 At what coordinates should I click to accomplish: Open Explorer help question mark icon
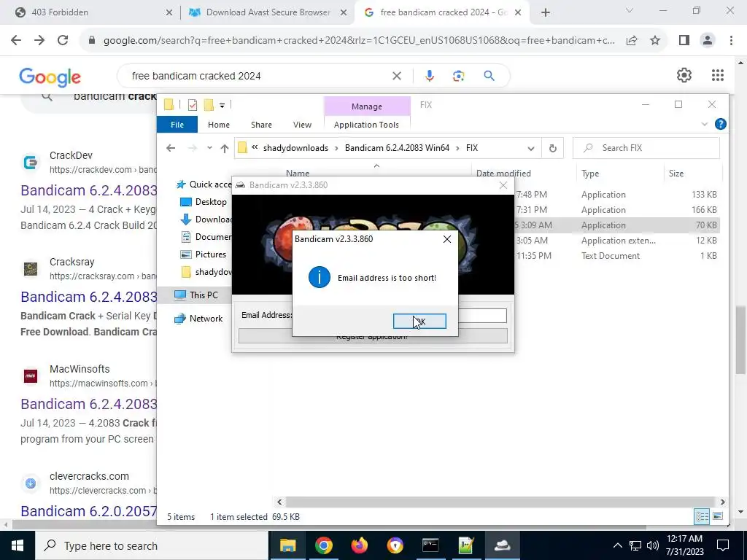pyautogui.click(x=720, y=124)
